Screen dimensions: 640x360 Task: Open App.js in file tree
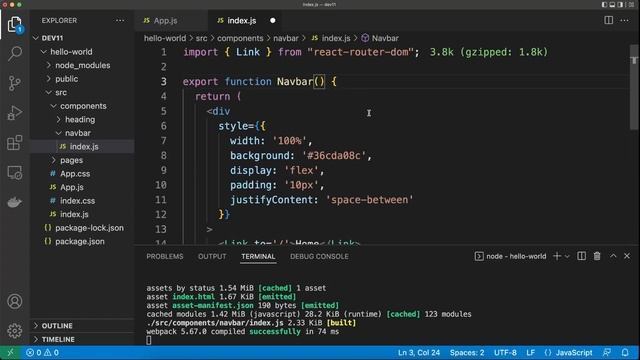[82, 187]
